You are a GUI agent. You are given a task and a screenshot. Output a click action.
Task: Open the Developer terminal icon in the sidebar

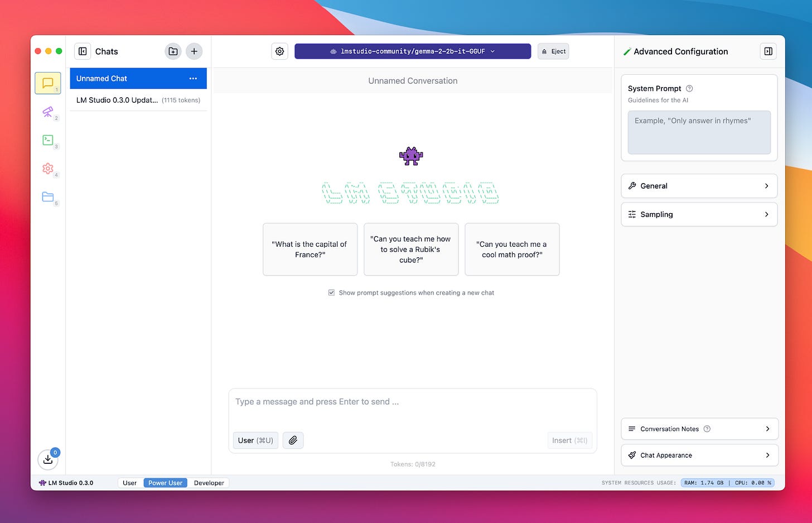(x=48, y=140)
